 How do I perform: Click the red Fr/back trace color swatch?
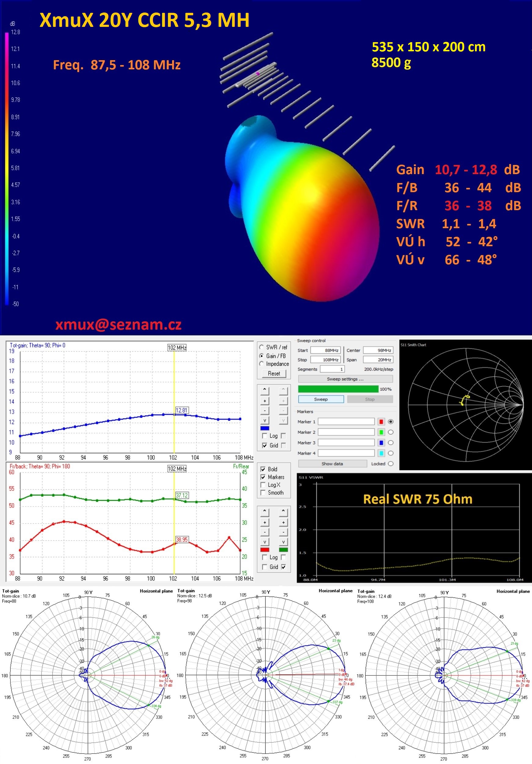click(265, 550)
